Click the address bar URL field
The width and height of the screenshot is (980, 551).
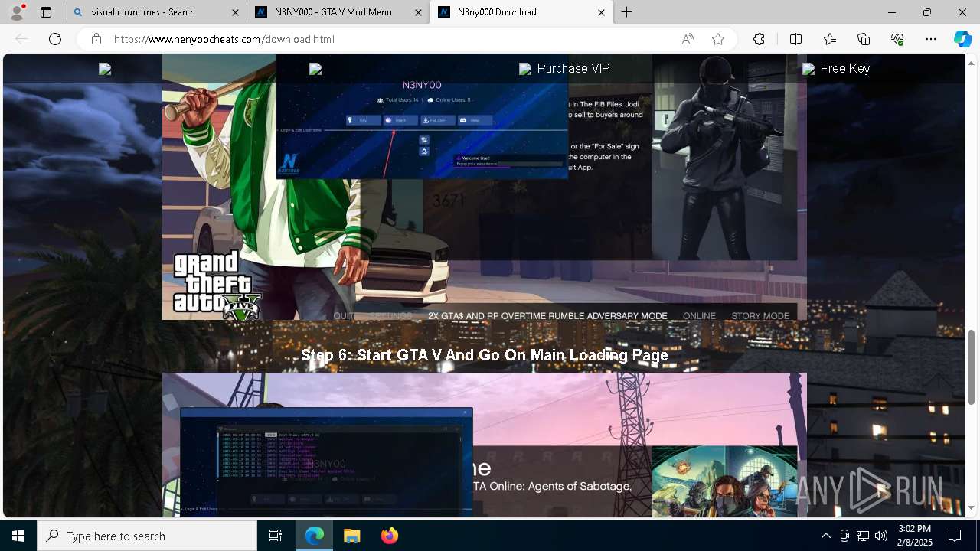tap(390, 39)
